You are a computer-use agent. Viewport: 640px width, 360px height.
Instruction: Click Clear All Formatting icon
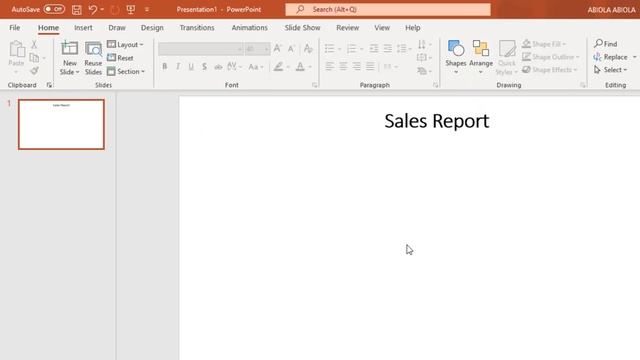pos(309,49)
